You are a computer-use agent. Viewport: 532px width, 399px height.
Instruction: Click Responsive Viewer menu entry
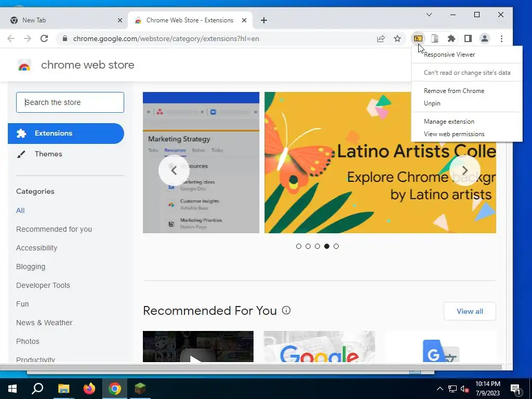(x=467, y=55)
